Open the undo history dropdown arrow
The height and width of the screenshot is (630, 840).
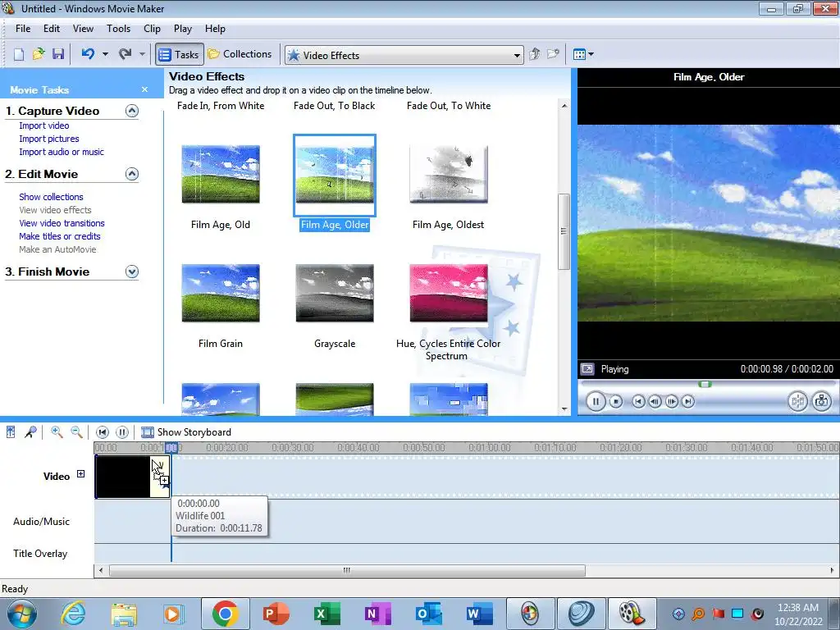[105, 54]
